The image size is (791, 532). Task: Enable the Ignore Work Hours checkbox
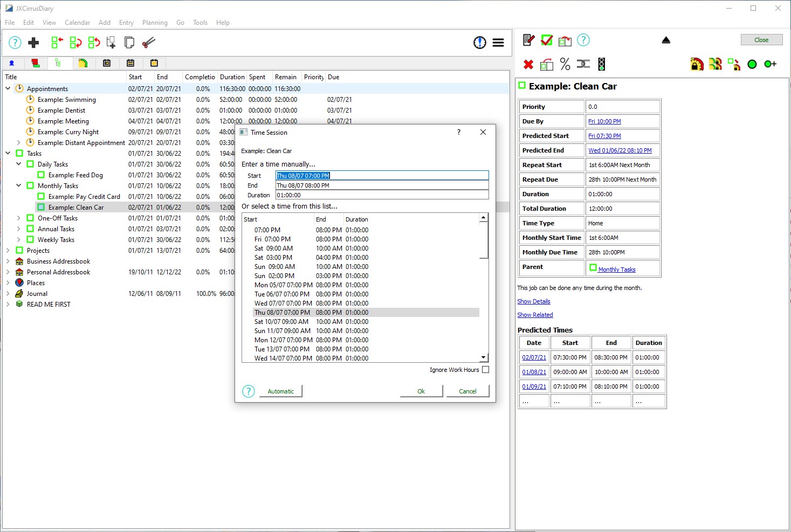[x=485, y=370]
